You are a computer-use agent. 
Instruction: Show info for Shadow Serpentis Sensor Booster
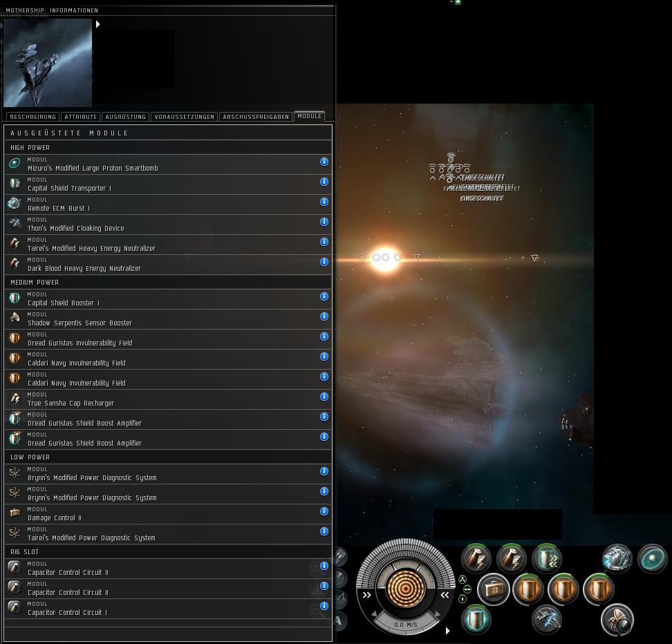click(x=324, y=316)
